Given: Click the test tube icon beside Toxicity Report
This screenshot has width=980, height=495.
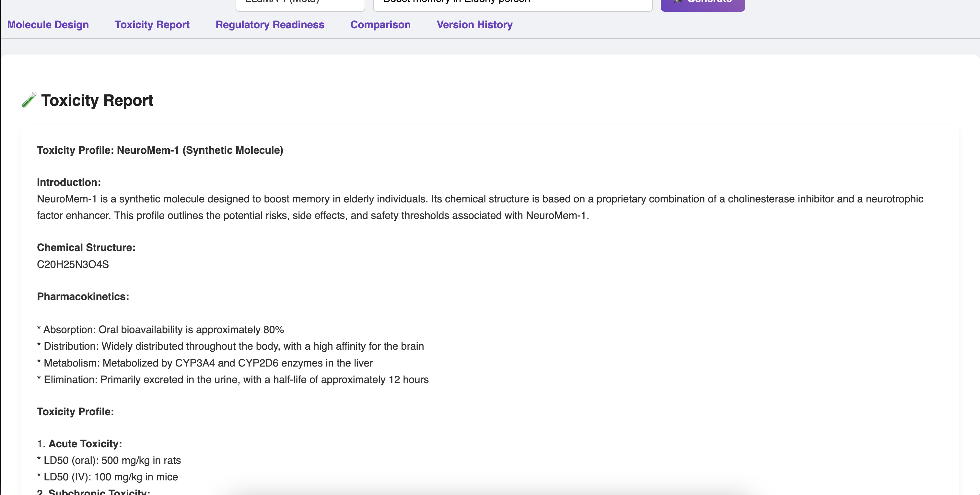Looking at the screenshot, I should [29, 100].
